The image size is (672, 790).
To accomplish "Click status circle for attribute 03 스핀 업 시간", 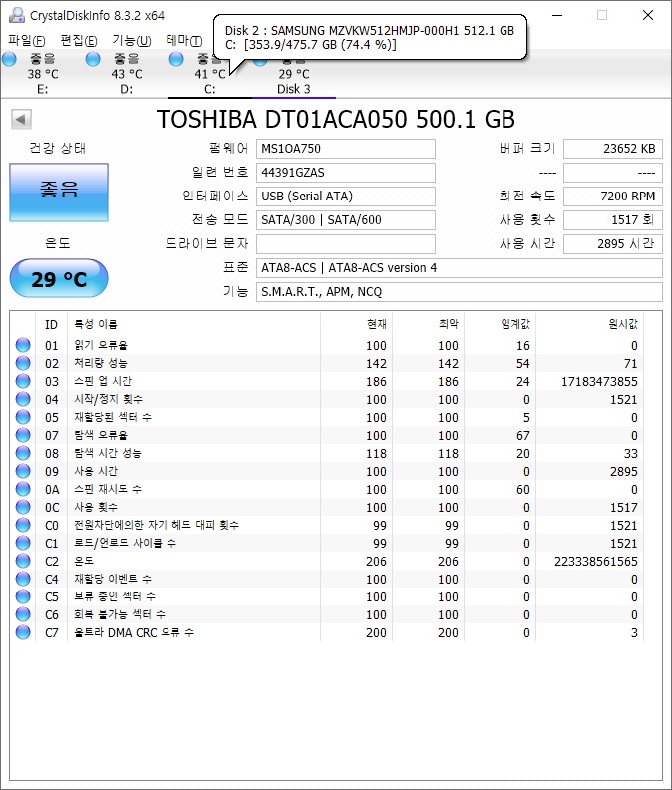I will coord(23,381).
